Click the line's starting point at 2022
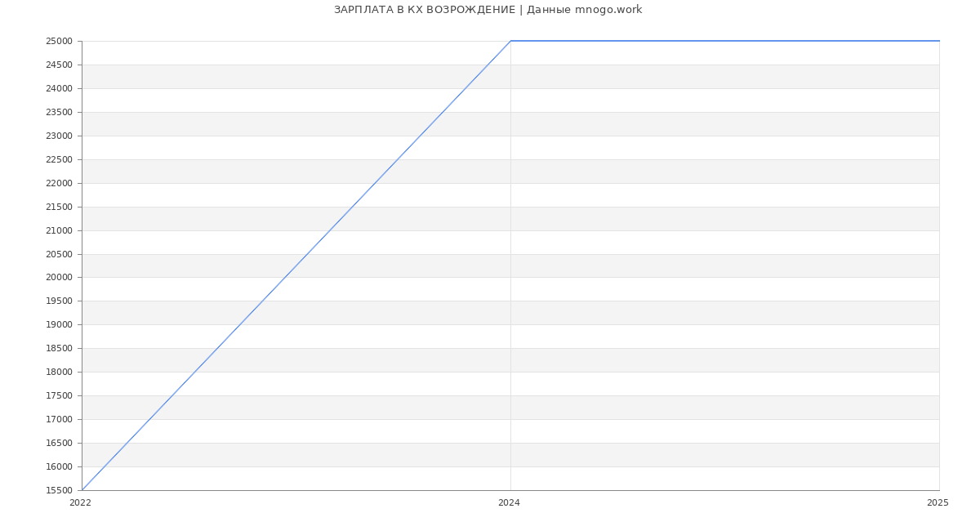980x531 pixels. pyautogui.click(x=82, y=489)
